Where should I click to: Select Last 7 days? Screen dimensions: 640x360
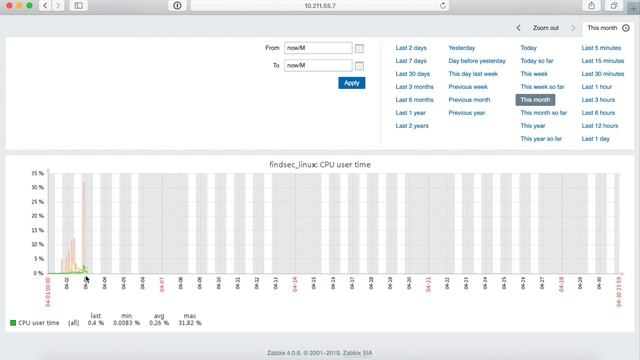(x=411, y=61)
